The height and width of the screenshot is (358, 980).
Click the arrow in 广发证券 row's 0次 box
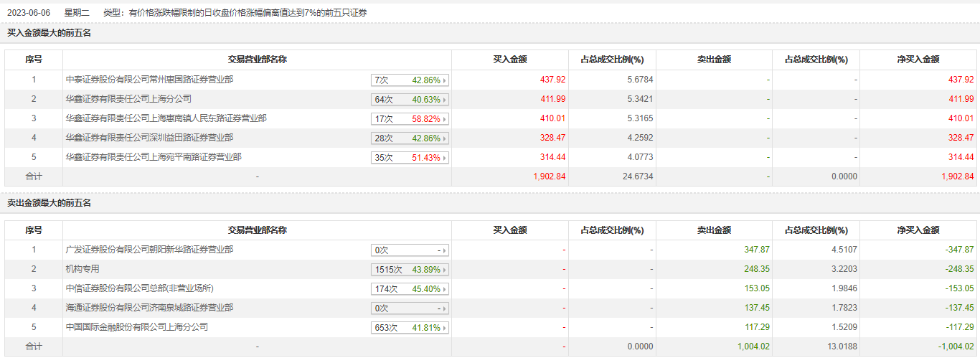[x=445, y=250]
